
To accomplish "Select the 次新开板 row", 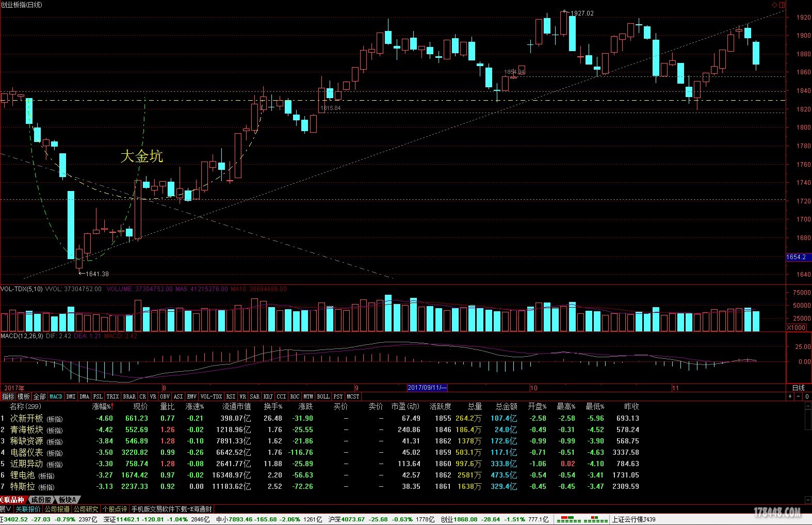I will [320, 419].
